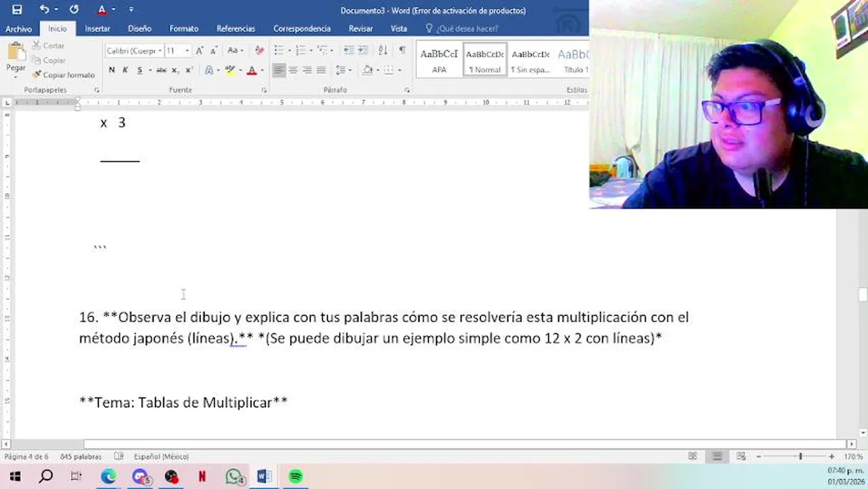Apply a multilevel list
Viewport: 868px width, 489px height.
(322, 50)
